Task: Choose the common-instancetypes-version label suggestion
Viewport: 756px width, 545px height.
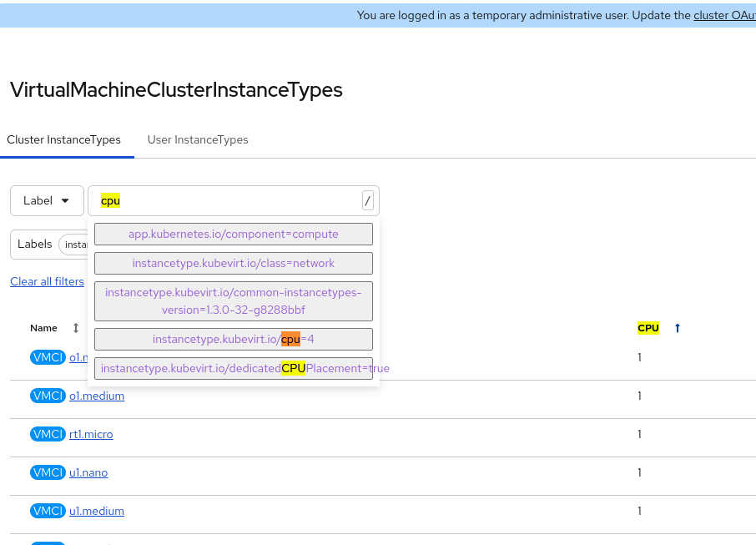Action: pos(234,301)
